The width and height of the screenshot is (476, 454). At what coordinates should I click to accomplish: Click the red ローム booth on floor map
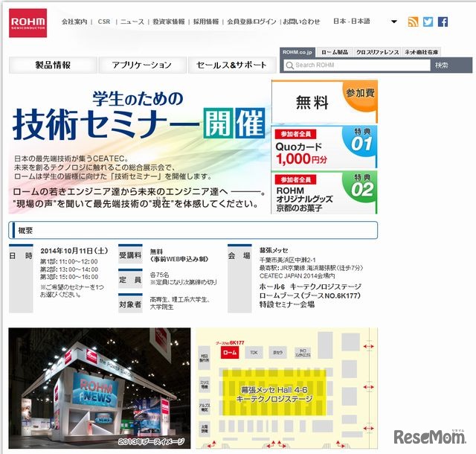230,353
